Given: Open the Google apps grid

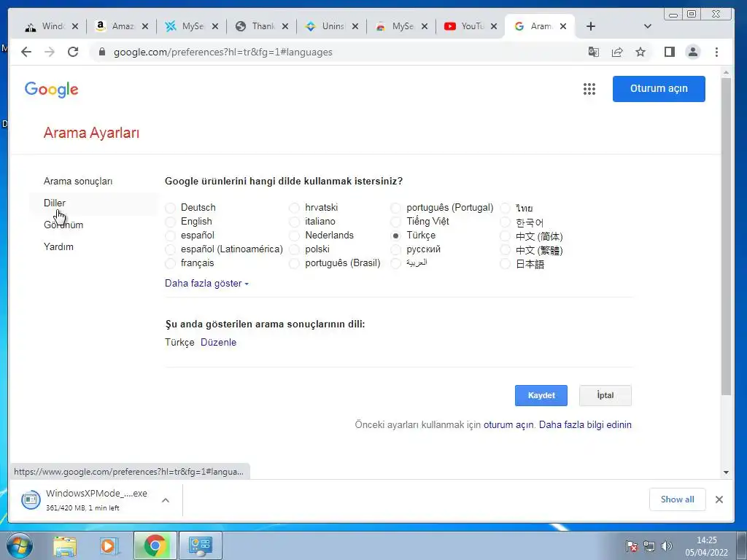Looking at the screenshot, I should coord(589,89).
